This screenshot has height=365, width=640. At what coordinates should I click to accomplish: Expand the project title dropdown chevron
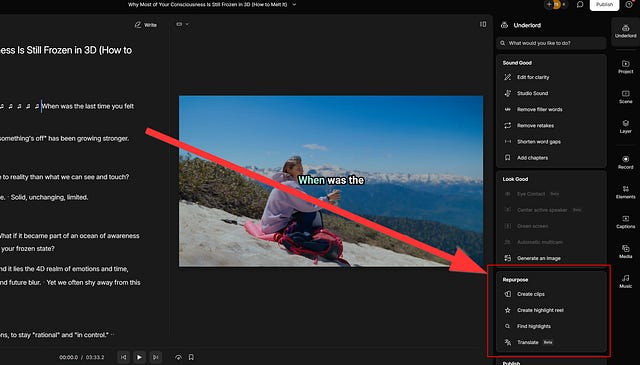(294, 4)
